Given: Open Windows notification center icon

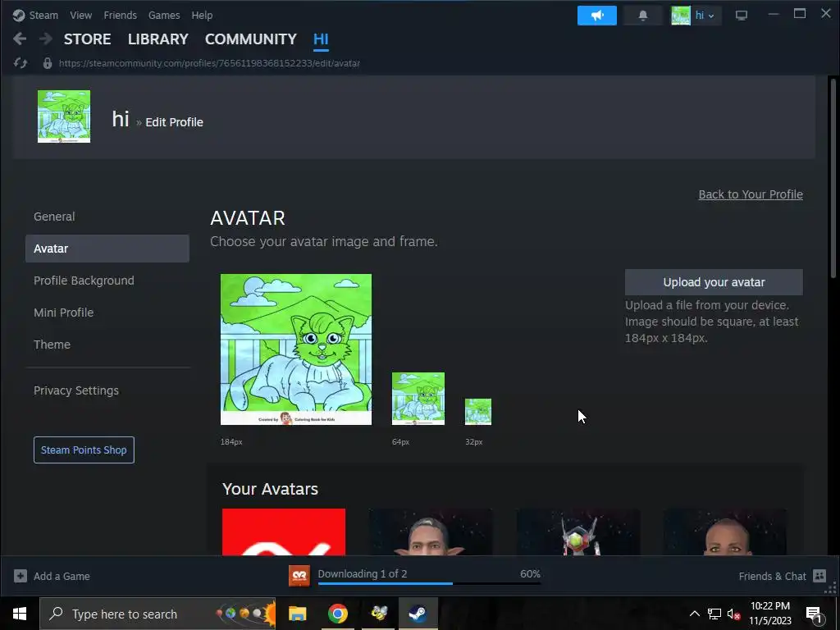Looking at the screenshot, I should pos(813,614).
